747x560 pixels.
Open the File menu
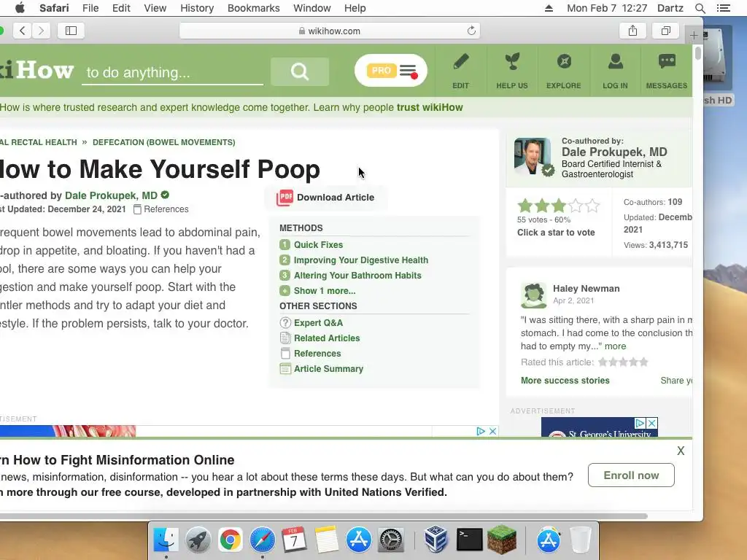90,8
